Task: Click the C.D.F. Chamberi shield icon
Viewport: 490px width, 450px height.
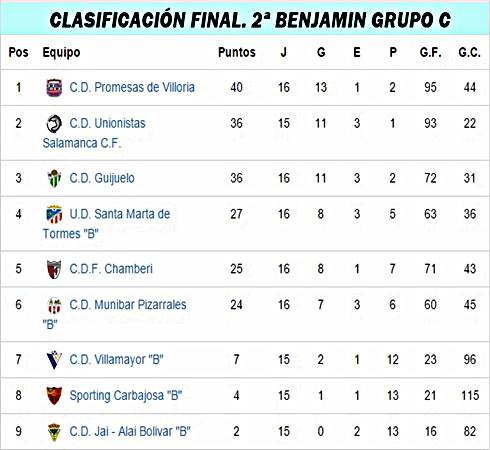Action: 54,269
